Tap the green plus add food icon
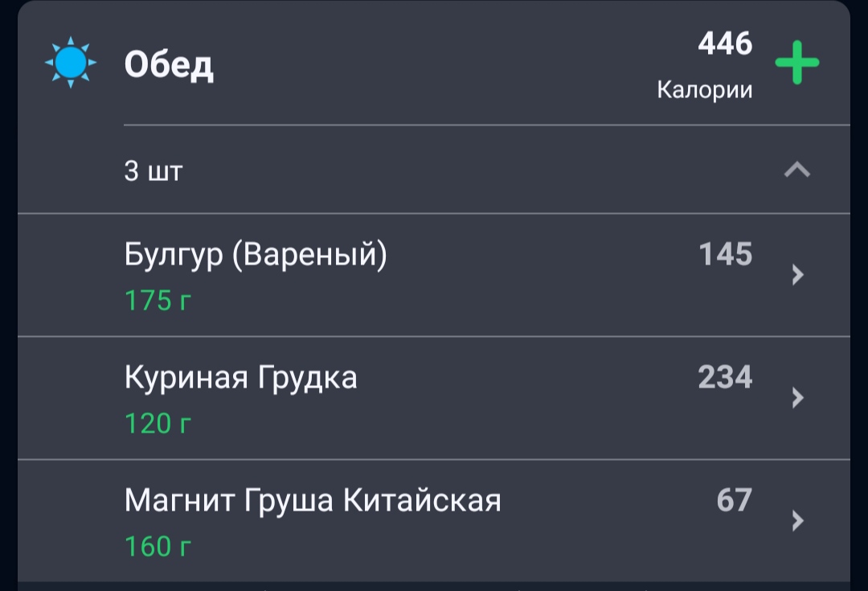This screenshot has height=591, width=868. [x=796, y=63]
